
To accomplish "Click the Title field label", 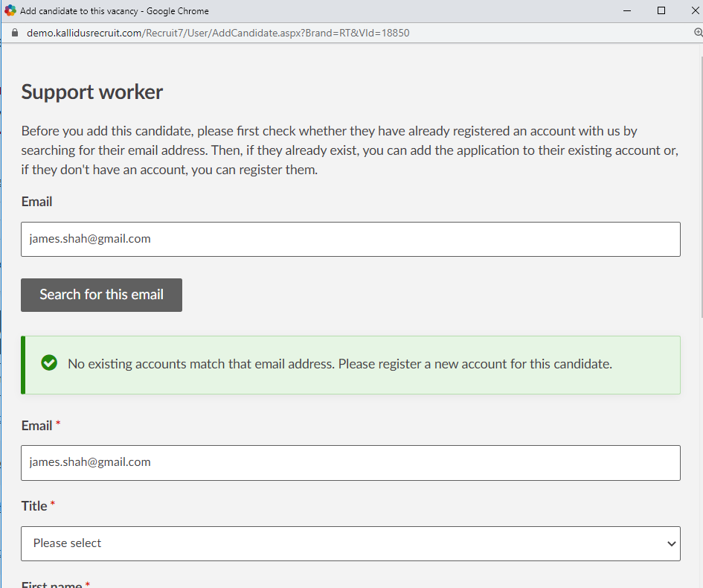I will tap(34, 505).
